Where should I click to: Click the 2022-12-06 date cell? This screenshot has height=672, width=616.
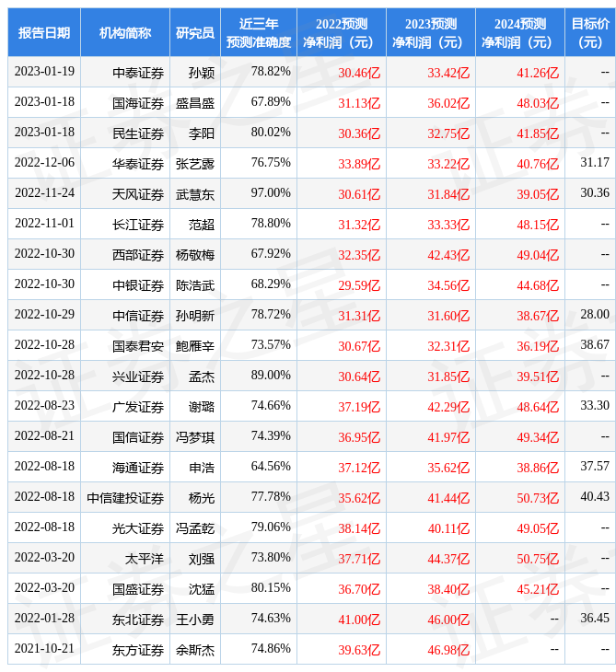coord(44,162)
